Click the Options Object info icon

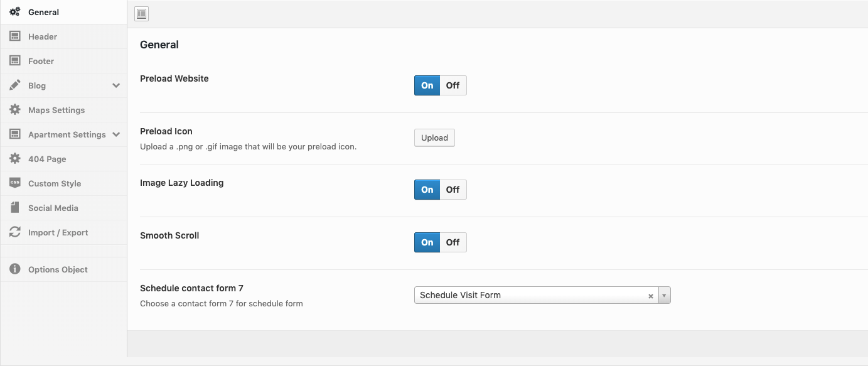click(x=15, y=269)
